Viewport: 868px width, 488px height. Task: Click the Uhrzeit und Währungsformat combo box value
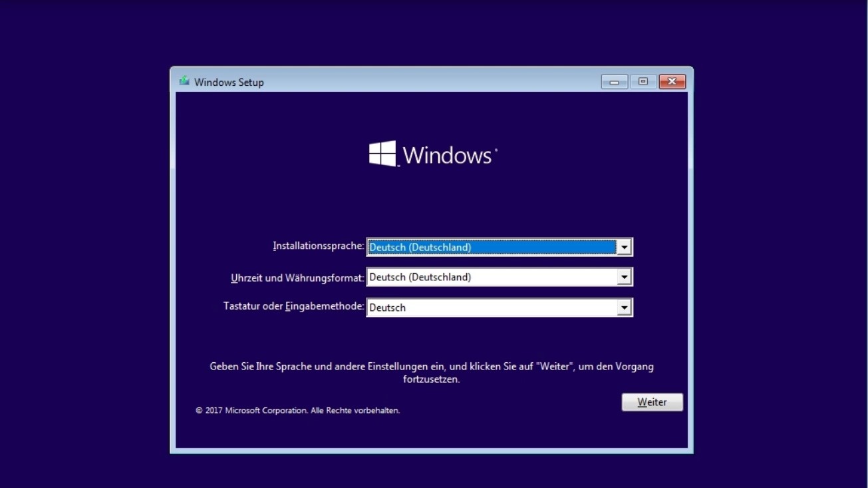click(500, 277)
